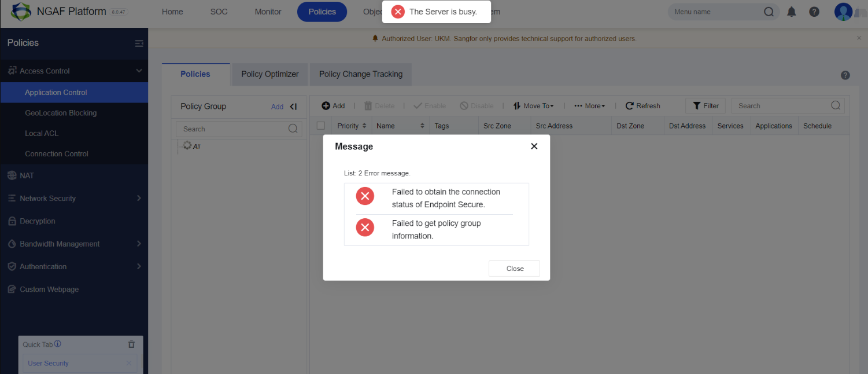The height and width of the screenshot is (374, 868).
Task: Expand the Network Security submenu arrow
Action: point(139,198)
